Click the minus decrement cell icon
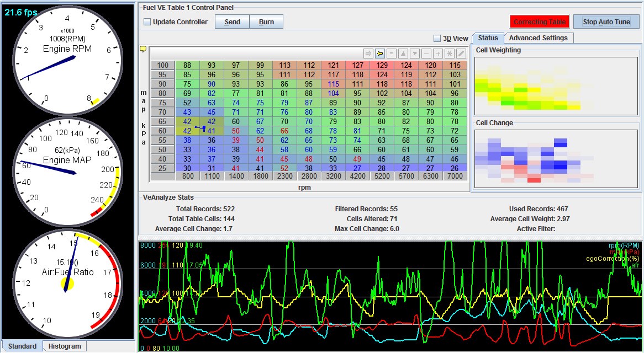Screen dimensions: 644x353 pyautogui.click(x=426, y=54)
